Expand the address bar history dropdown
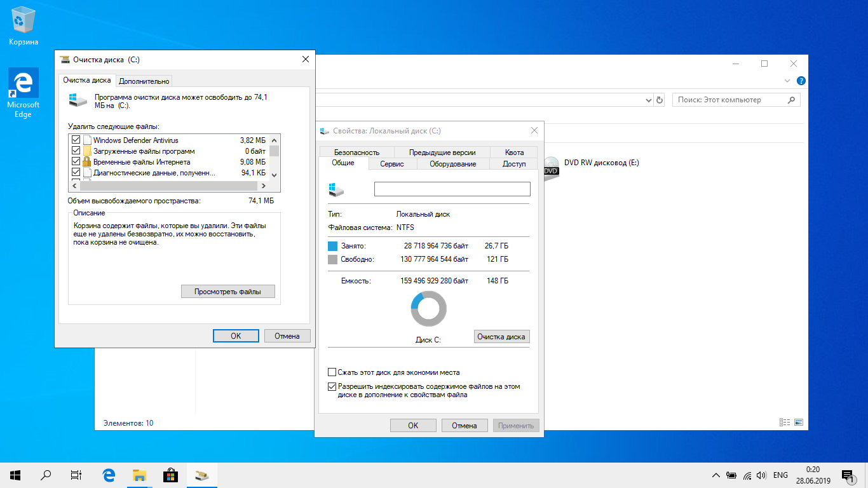Screen dimensions: 868x488 tap(649, 100)
